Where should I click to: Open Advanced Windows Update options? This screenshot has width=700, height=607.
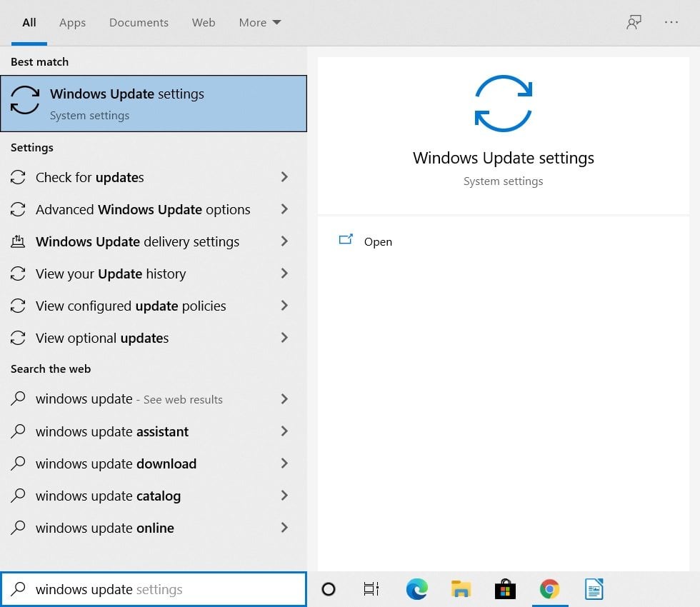(154, 209)
